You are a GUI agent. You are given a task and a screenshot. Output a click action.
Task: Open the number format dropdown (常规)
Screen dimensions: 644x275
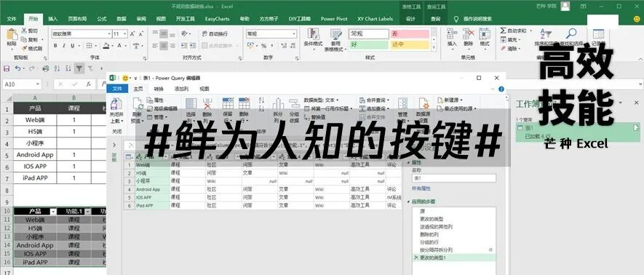pos(293,33)
